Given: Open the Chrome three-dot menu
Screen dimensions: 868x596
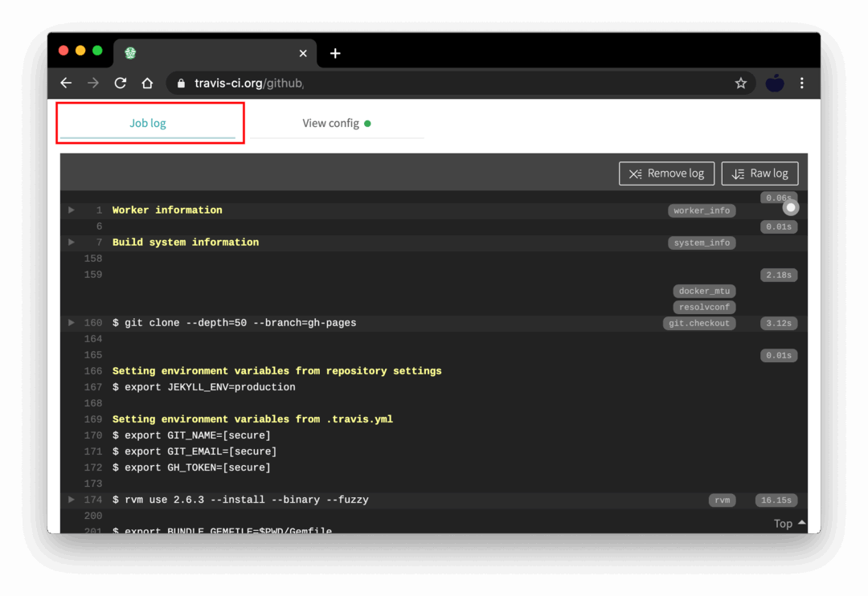Looking at the screenshot, I should (x=801, y=83).
